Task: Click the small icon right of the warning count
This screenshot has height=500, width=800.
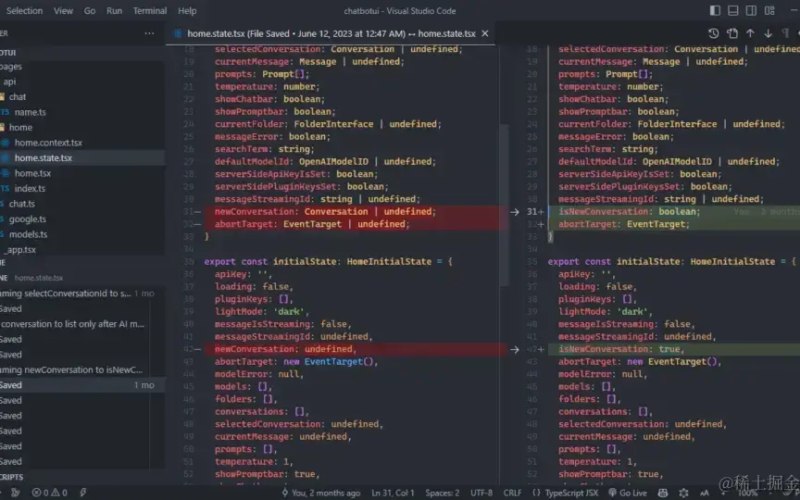Action: 83,492
